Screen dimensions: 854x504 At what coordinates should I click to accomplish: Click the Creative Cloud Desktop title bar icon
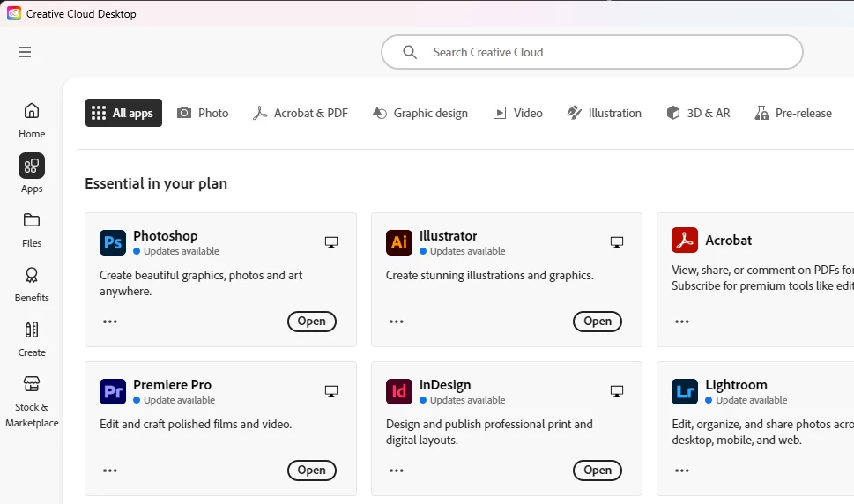coord(14,13)
